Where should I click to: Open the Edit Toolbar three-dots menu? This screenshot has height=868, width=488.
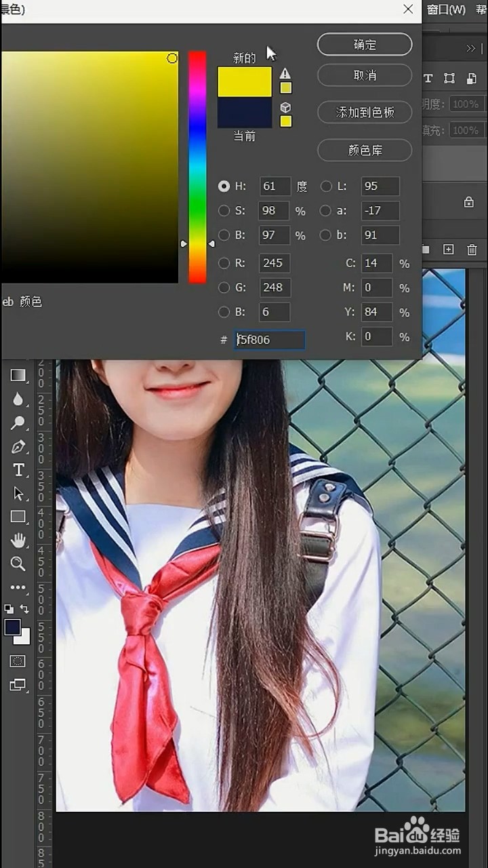[x=18, y=587]
